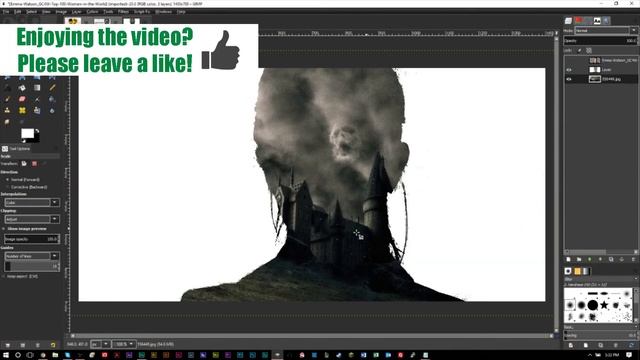
Task: Adjust the Image opacity slider
Action: pos(32,239)
